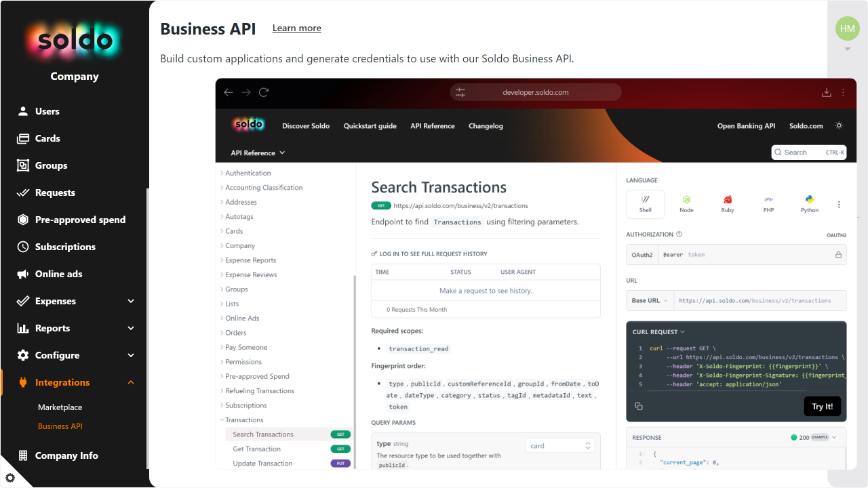The image size is (868, 488).
Task: Open Marketplace under Integrations
Action: tap(60, 407)
